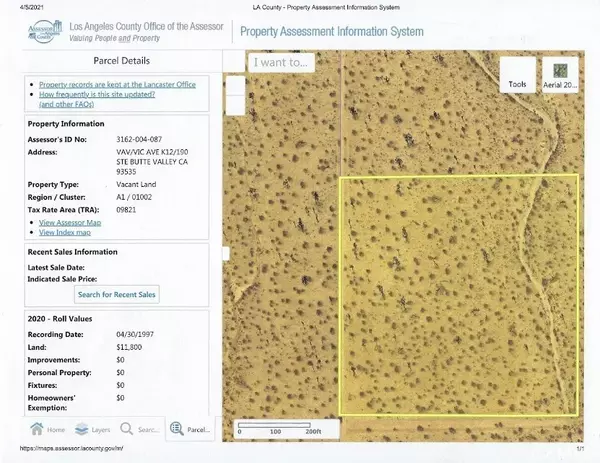The height and width of the screenshot is (463, 600).
Task: Open Lancaster Office property records link
Action: (117, 84)
